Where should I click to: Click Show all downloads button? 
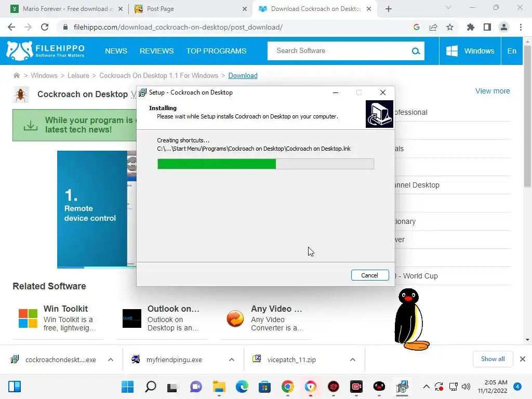click(493, 359)
